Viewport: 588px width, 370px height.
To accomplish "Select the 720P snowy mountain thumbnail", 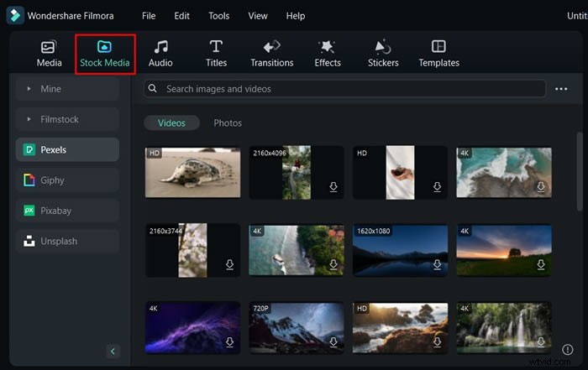I will (x=297, y=328).
